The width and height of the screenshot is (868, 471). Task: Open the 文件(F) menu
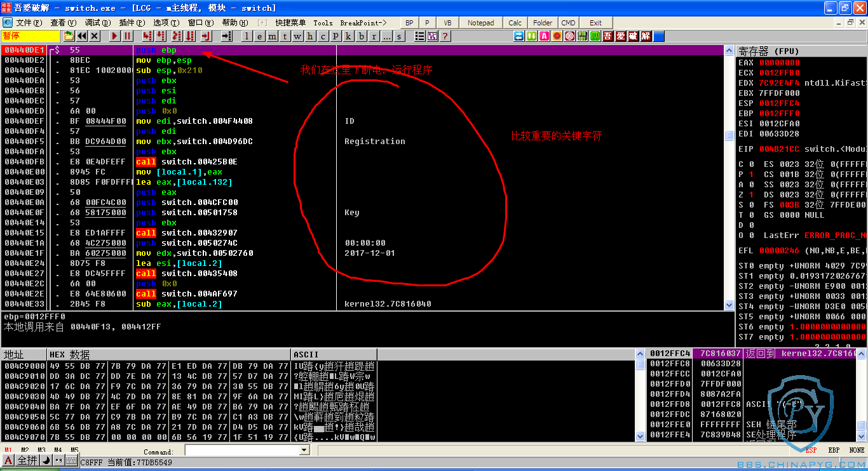(x=29, y=23)
